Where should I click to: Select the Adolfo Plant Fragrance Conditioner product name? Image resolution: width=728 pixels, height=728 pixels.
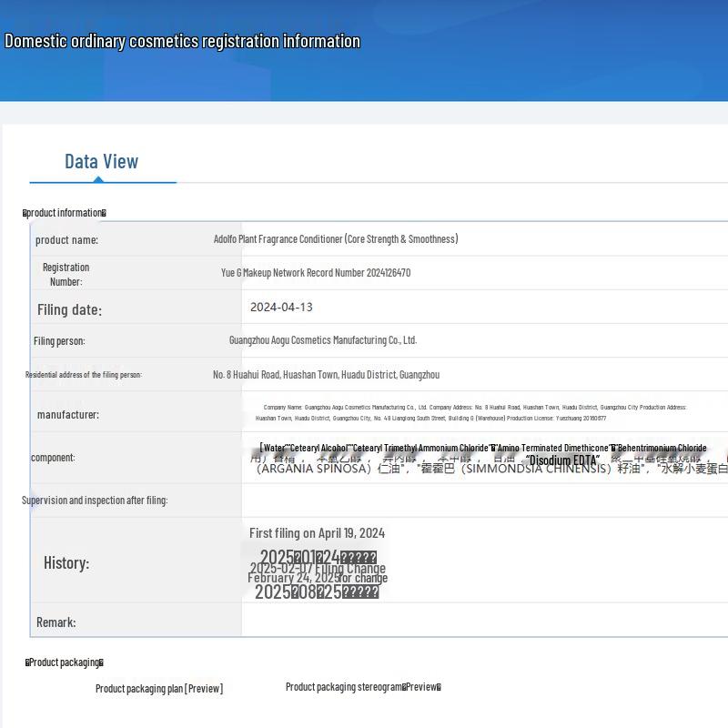tap(336, 239)
